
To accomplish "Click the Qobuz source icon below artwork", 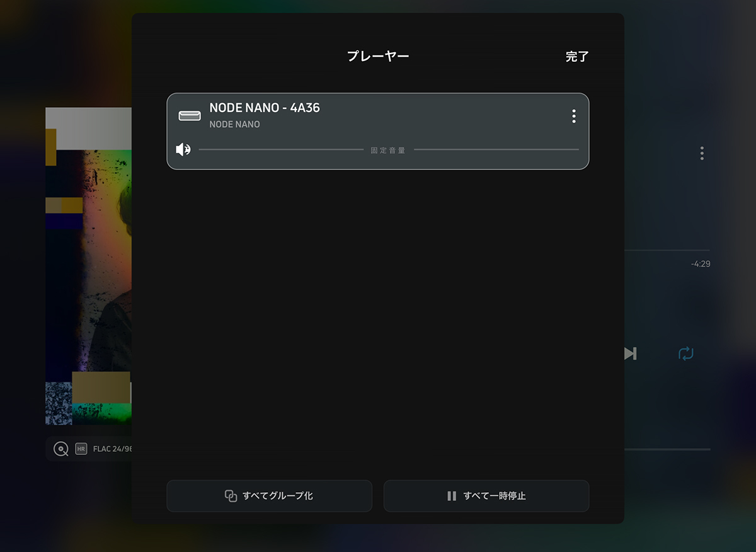I will [x=61, y=449].
